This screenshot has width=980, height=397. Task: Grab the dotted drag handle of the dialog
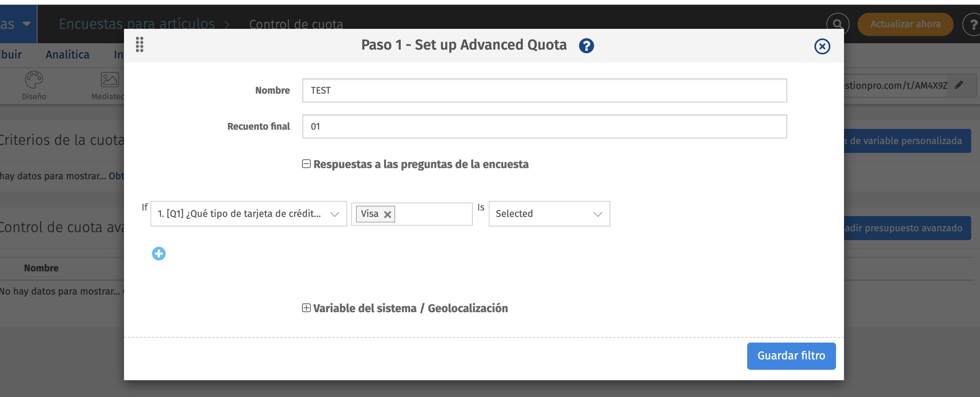[140, 44]
